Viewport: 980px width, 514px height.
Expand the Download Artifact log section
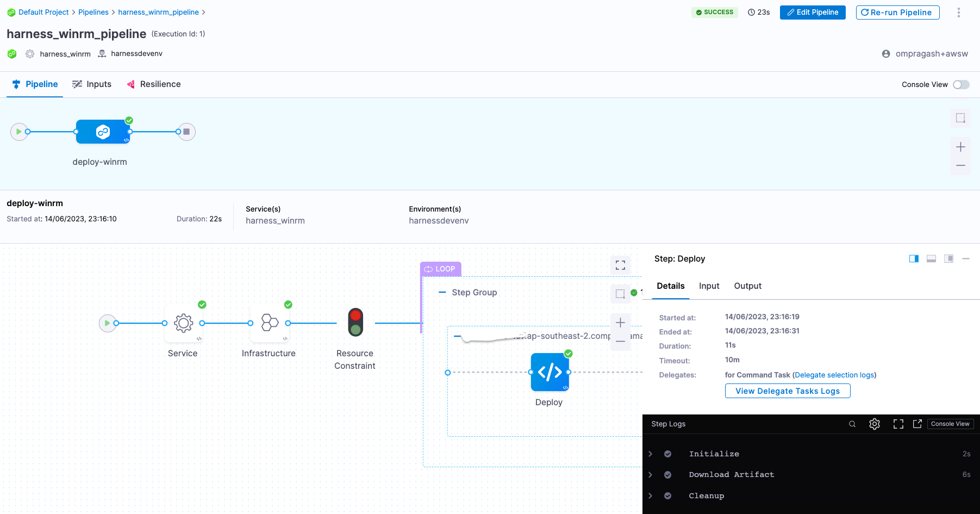pos(650,475)
